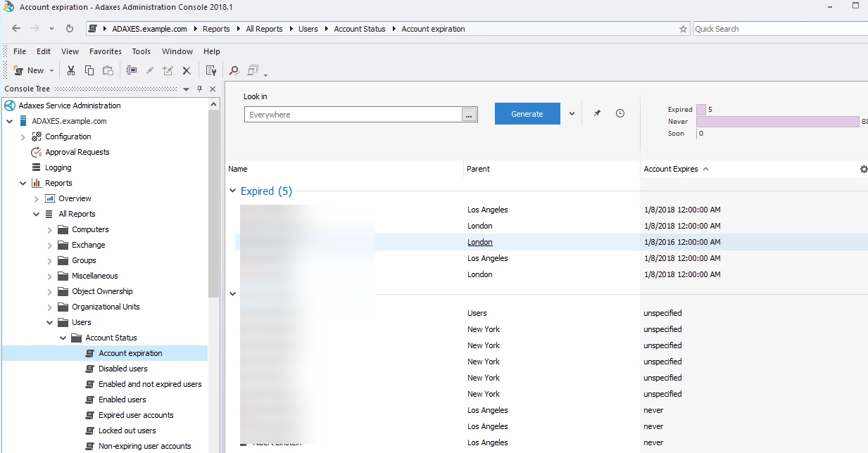Open the Tools menu
This screenshot has width=868, height=453.
pos(141,51)
